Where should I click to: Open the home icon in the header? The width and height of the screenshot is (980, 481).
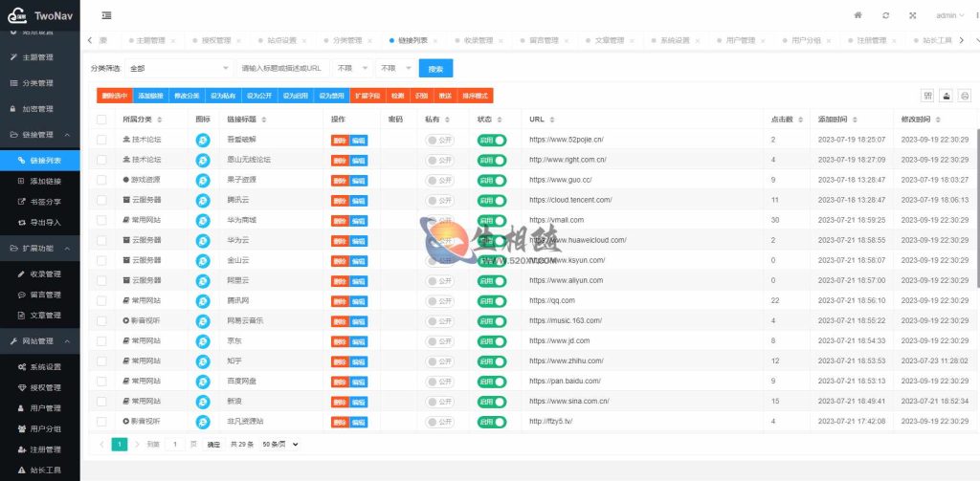[x=858, y=15]
